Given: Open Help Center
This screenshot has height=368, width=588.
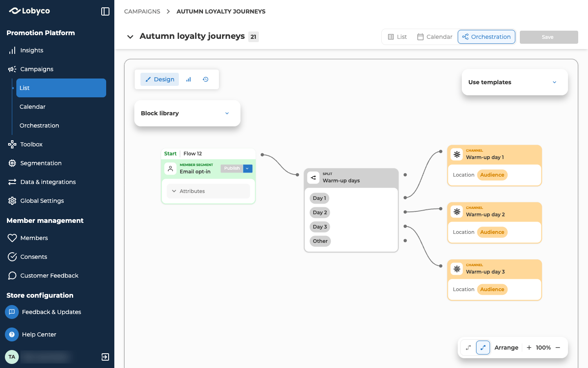Looking at the screenshot, I should coord(31,334).
